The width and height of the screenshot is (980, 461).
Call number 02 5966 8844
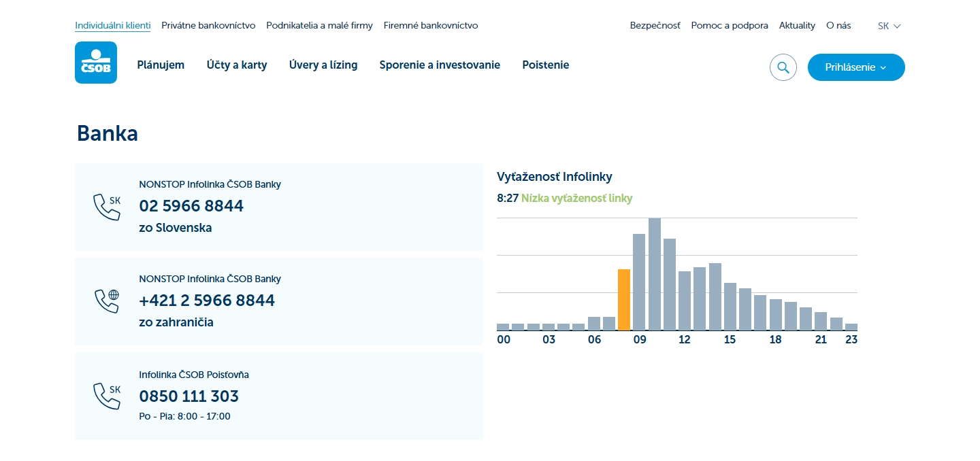coord(191,206)
